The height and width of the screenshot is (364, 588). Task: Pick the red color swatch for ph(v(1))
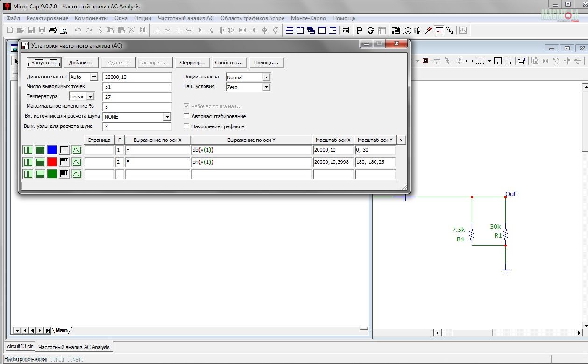point(52,162)
